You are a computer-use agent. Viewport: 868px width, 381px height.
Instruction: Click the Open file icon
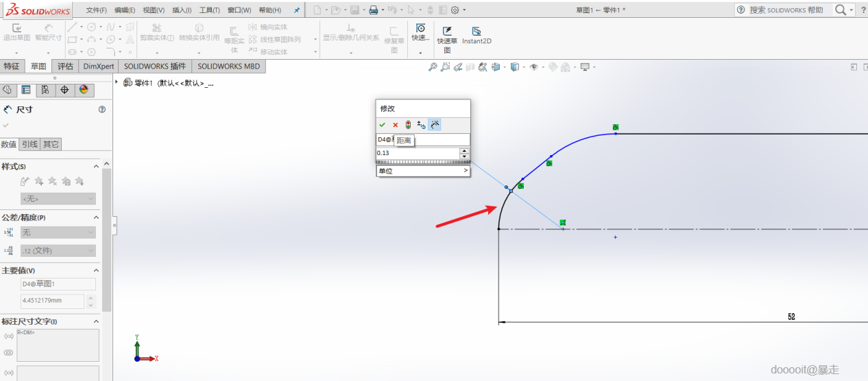335,10
